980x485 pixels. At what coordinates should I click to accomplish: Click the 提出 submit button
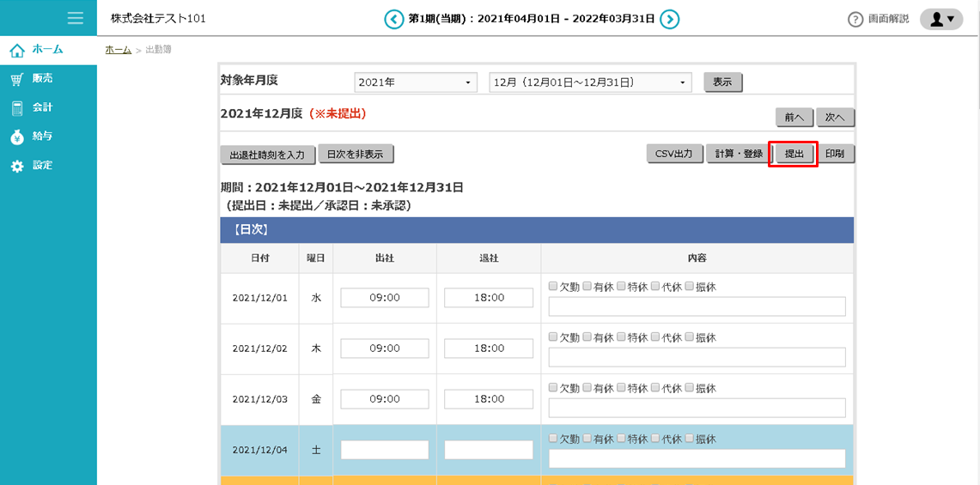[x=794, y=155]
